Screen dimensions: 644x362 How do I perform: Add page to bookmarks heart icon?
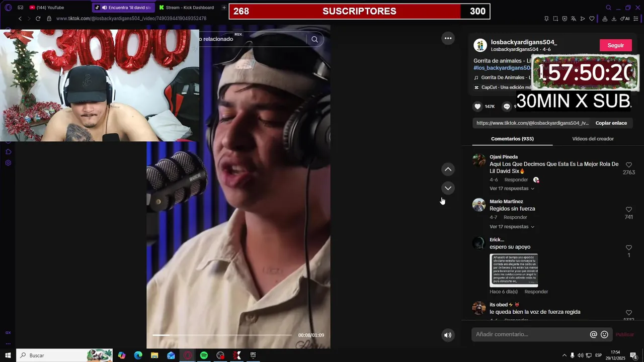point(592,19)
